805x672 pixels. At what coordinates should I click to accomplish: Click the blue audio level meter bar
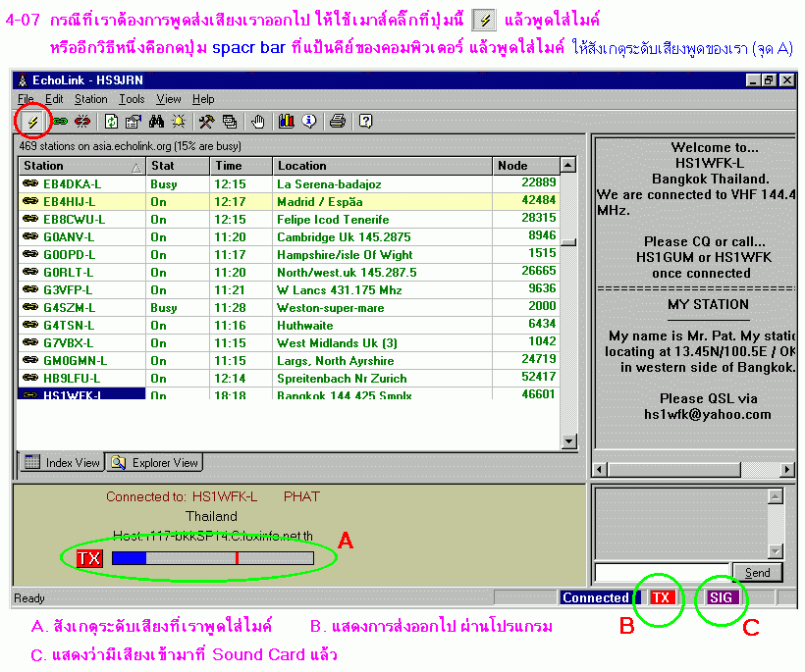click(x=213, y=558)
